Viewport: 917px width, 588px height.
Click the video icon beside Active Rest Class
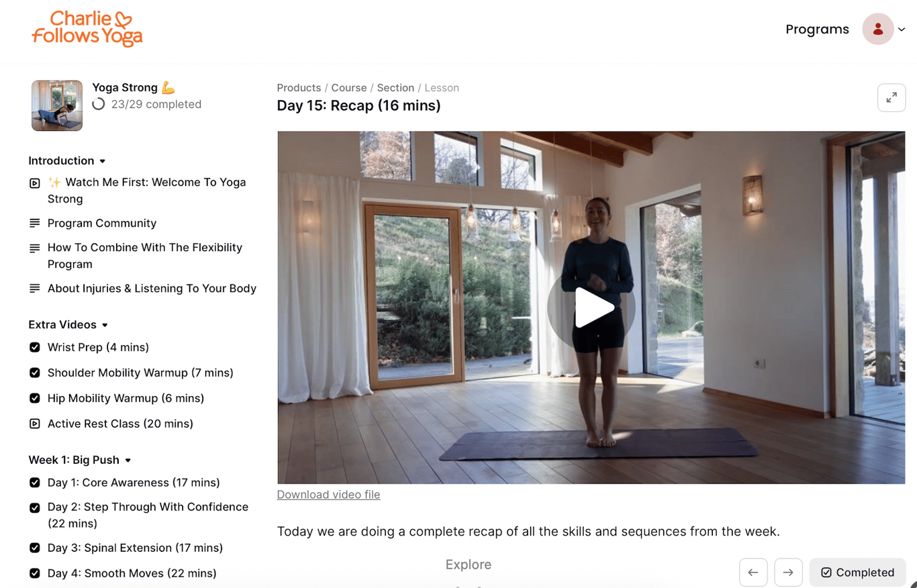[x=35, y=424]
